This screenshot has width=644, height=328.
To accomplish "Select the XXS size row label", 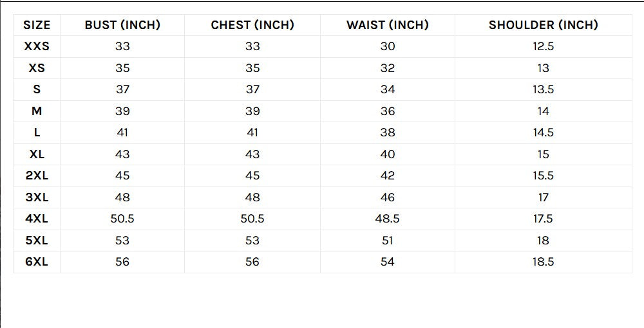I will (x=37, y=46).
